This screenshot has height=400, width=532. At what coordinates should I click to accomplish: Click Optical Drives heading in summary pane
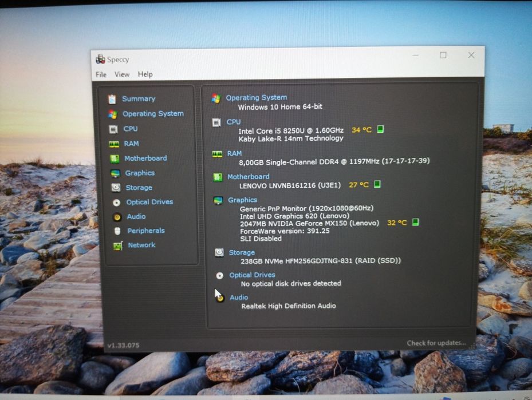[x=253, y=275]
